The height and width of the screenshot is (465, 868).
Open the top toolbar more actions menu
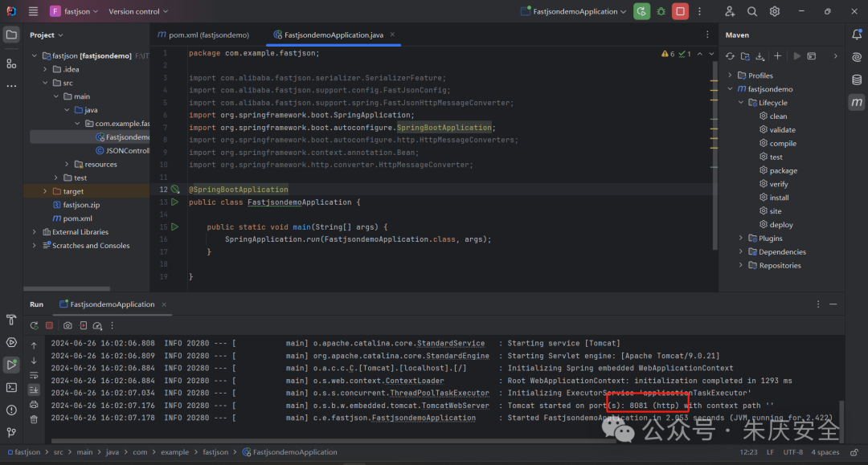tap(700, 11)
